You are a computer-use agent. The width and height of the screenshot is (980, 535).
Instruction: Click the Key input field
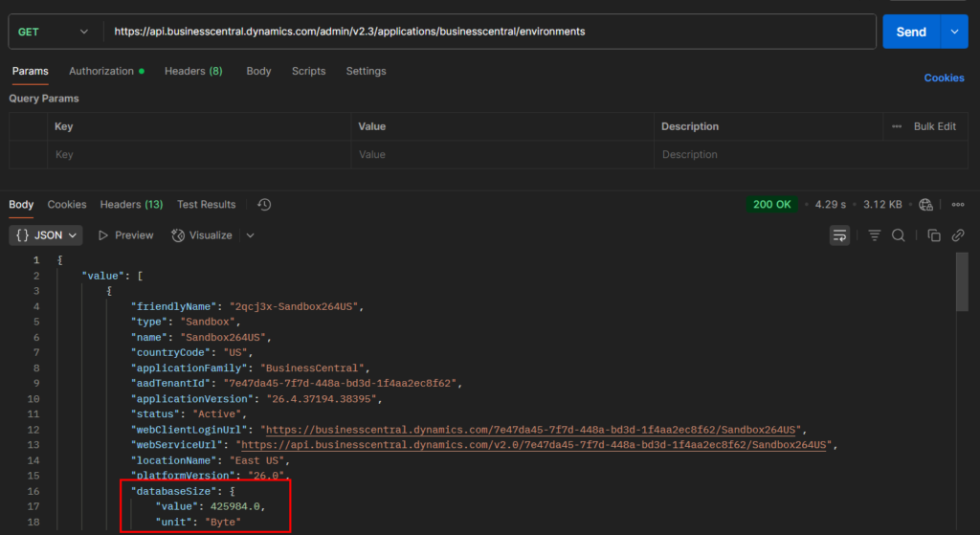click(198, 155)
